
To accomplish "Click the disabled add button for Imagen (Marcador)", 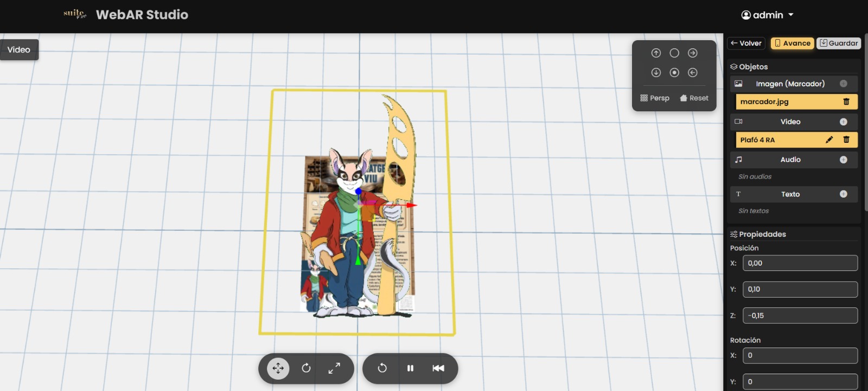I will pyautogui.click(x=844, y=84).
